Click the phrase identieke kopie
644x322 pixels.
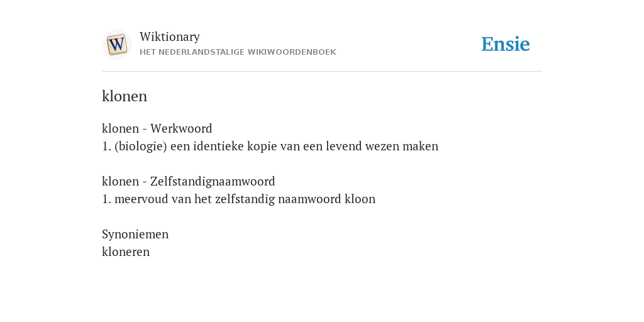[x=235, y=146]
